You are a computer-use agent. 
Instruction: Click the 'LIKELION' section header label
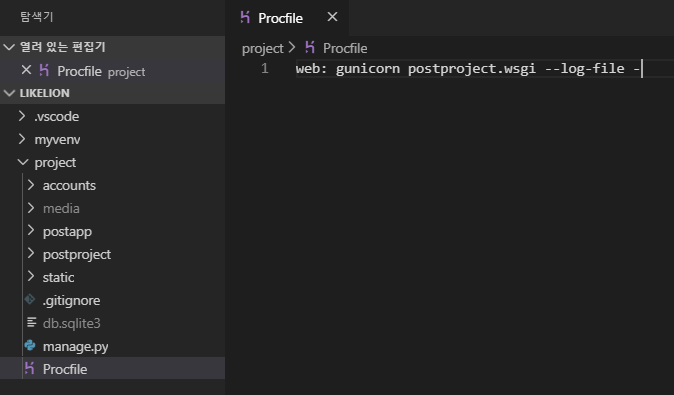pos(45,93)
